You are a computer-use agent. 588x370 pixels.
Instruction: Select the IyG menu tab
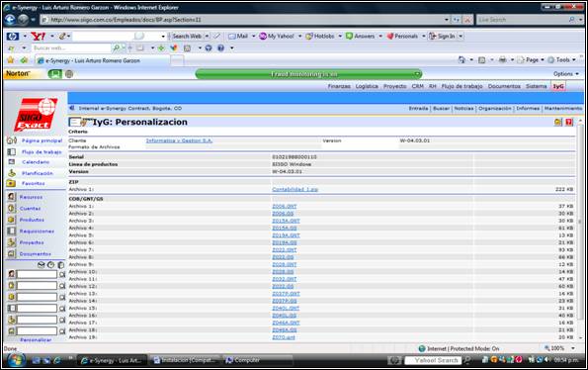tap(558, 86)
